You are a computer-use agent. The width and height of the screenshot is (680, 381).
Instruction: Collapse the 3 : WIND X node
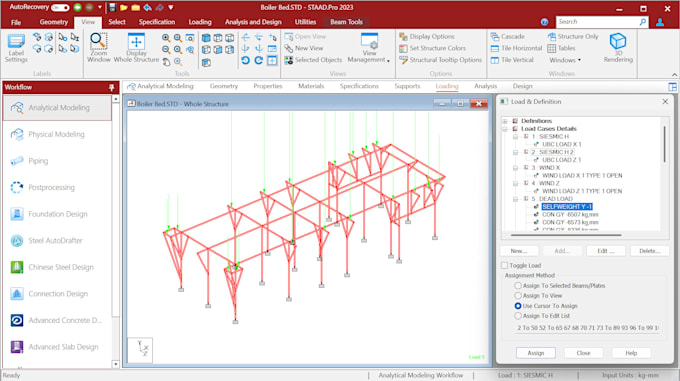click(x=516, y=168)
